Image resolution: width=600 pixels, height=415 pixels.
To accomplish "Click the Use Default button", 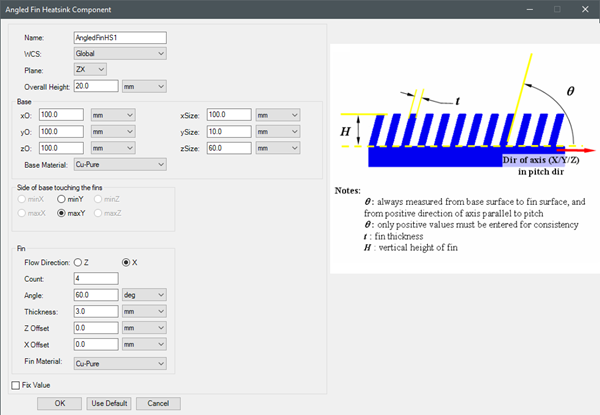I will click(x=109, y=403).
